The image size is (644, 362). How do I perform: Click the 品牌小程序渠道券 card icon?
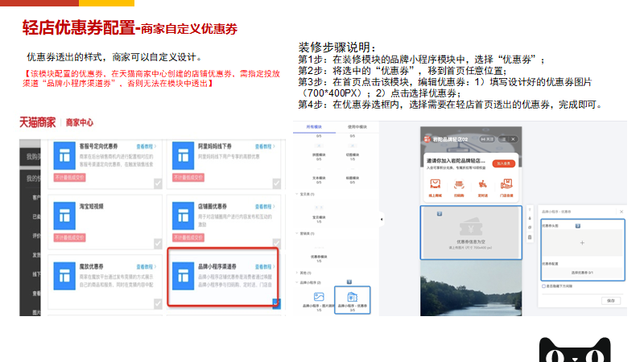(x=183, y=276)
